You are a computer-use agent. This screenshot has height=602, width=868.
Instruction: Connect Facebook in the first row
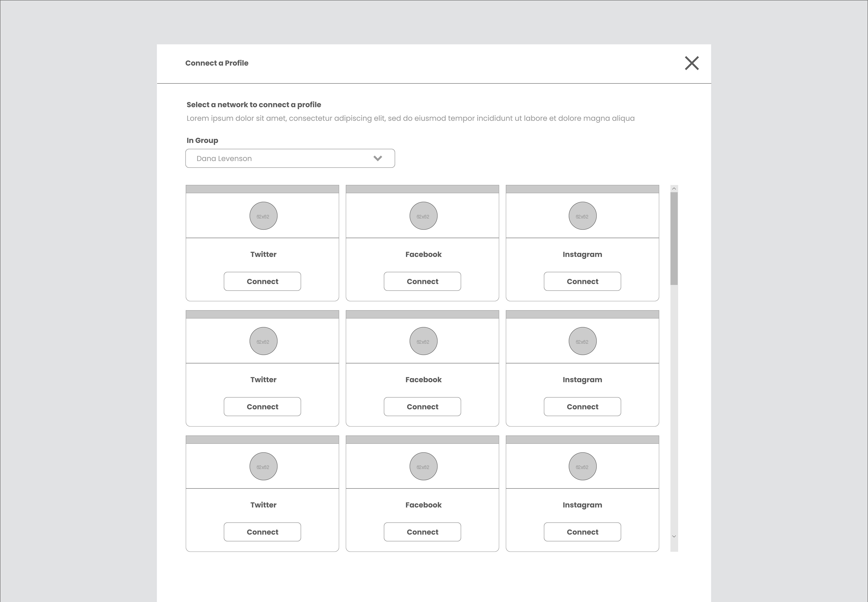tap(422, 281)
